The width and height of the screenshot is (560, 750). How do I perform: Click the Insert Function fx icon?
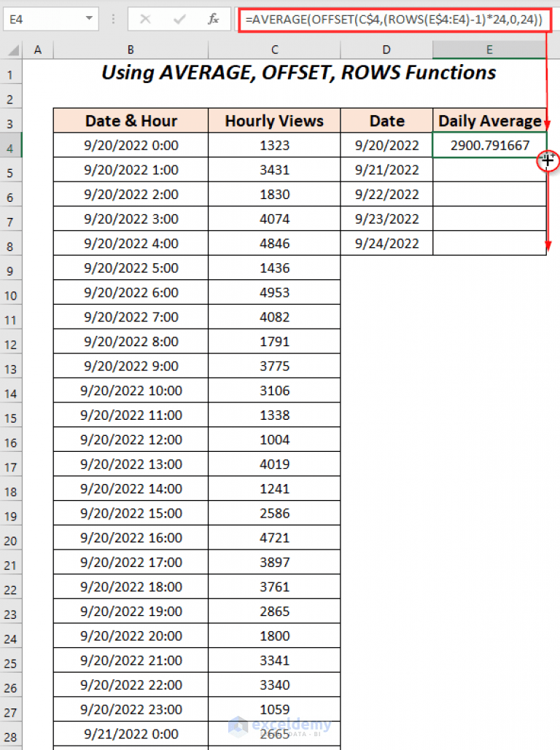[213, 19]
